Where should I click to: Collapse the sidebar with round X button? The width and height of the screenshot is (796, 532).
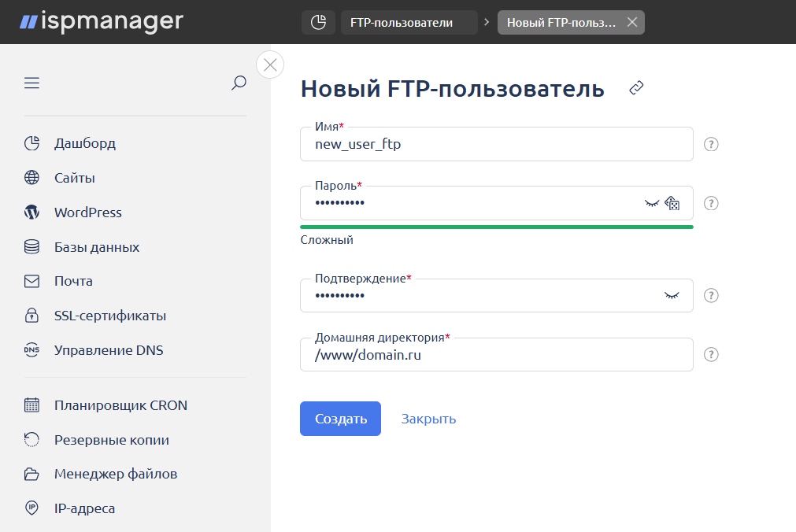point(270,65)
